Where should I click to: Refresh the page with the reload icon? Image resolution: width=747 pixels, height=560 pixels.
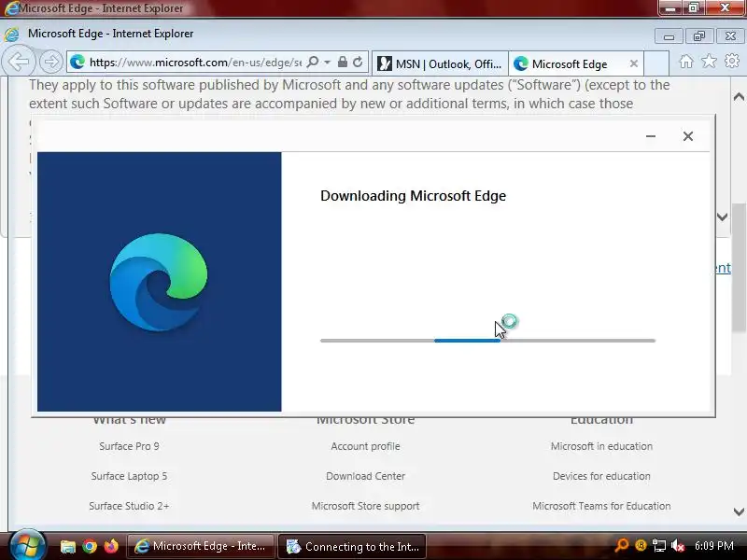[x=358, y=62]
